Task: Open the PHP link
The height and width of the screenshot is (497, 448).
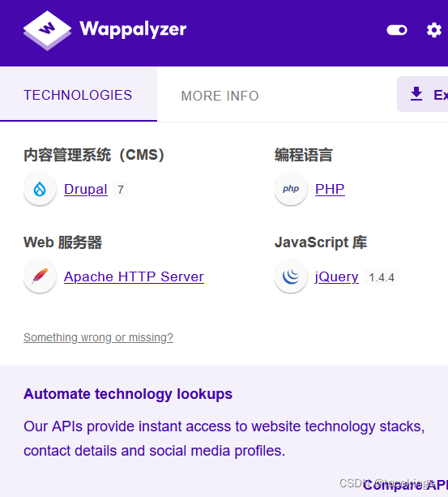Action: pyautogui.click(x=330, y=189)
